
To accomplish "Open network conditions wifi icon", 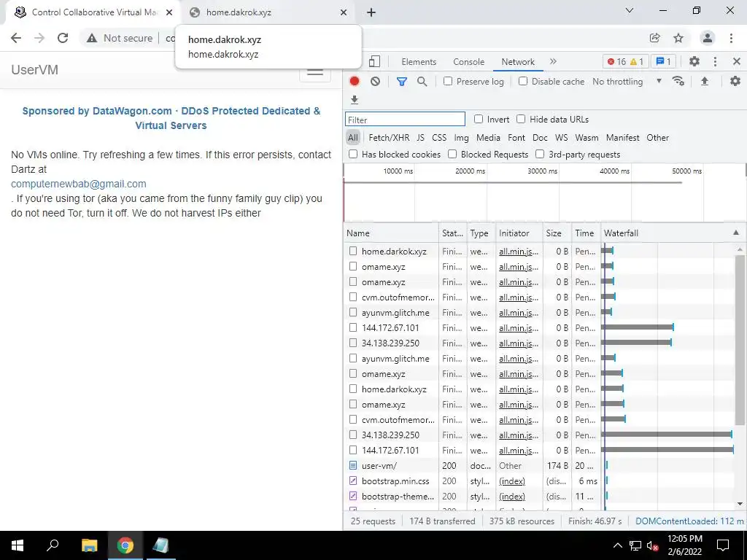I will coord(678,82).
